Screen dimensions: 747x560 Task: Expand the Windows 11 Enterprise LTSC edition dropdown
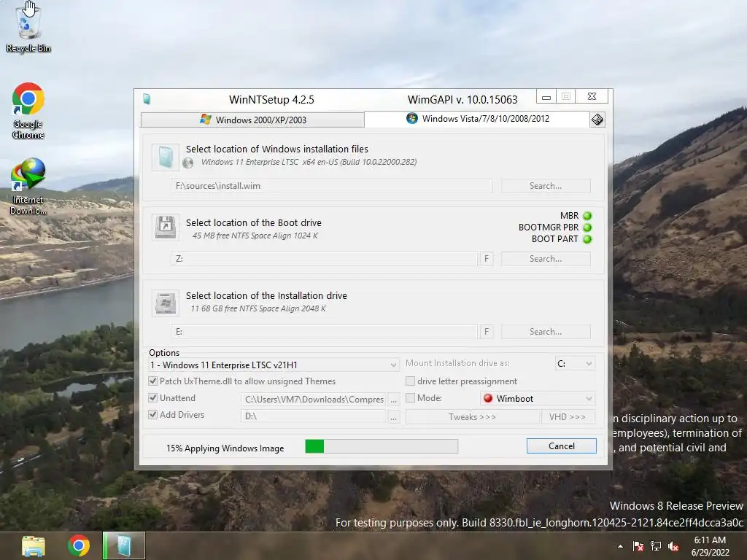pos(274,365)
